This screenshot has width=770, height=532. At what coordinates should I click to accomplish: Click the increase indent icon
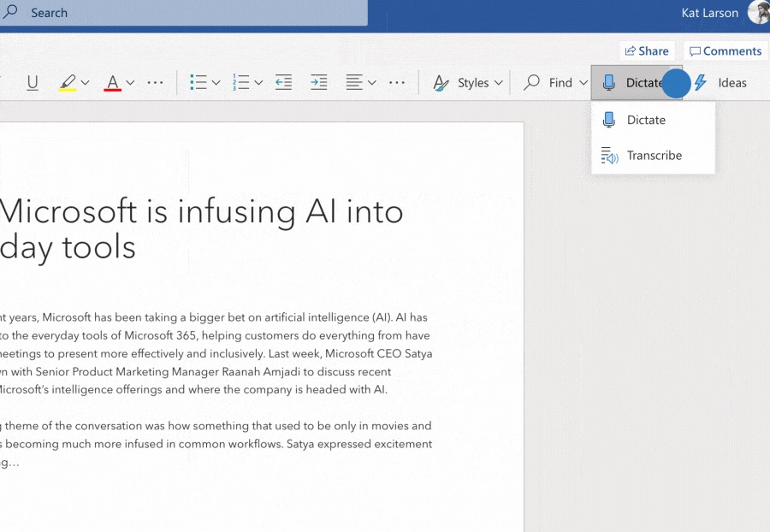[318, 83]
